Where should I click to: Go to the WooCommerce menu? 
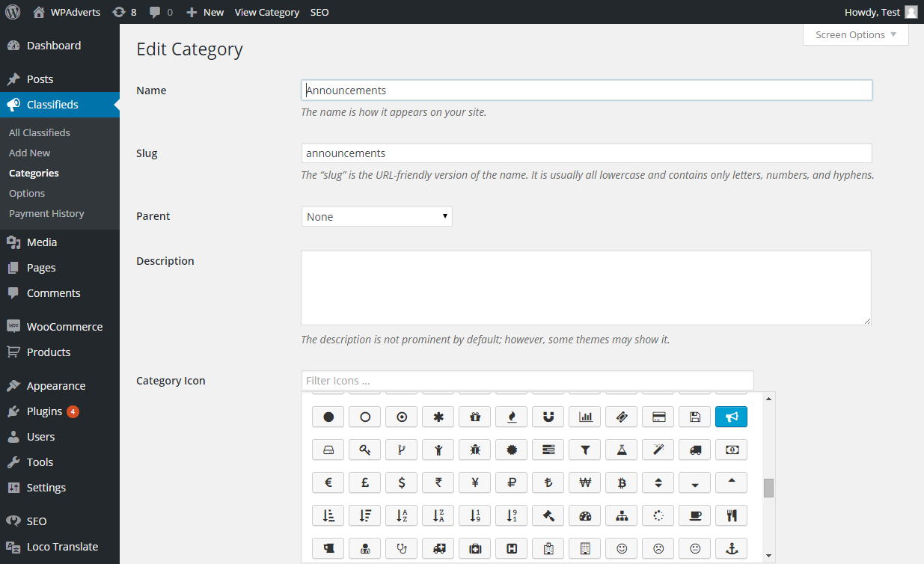coord(64,327)
